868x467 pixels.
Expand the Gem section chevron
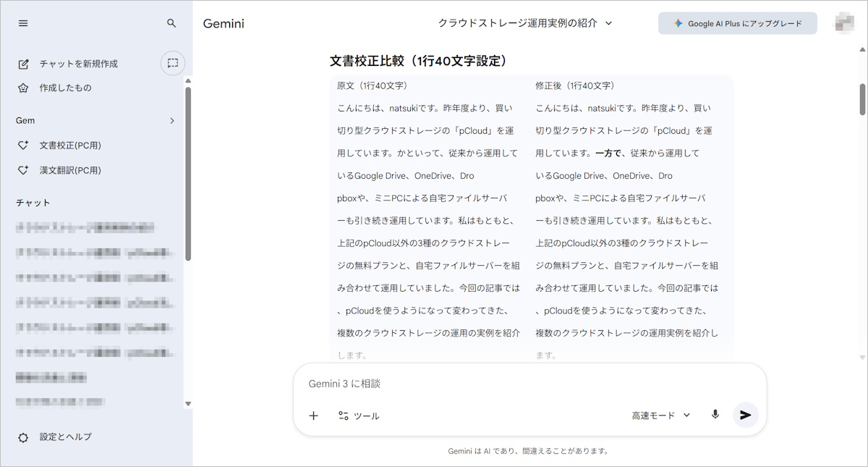point(172,121)
